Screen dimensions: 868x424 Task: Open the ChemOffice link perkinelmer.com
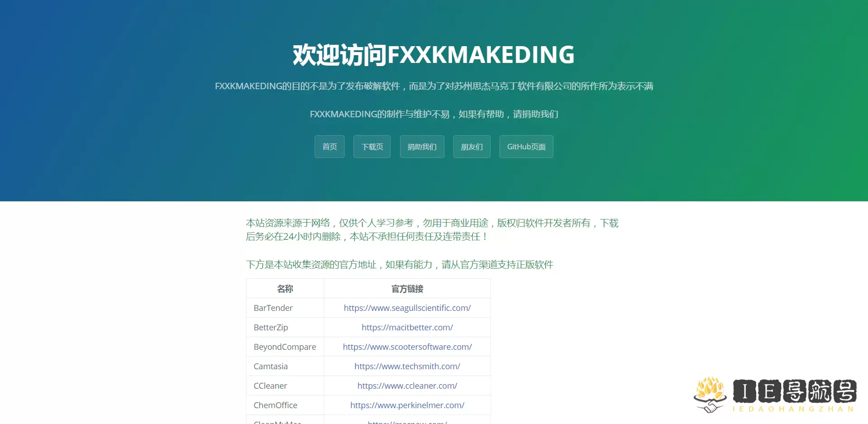click(x=407, y=405)
